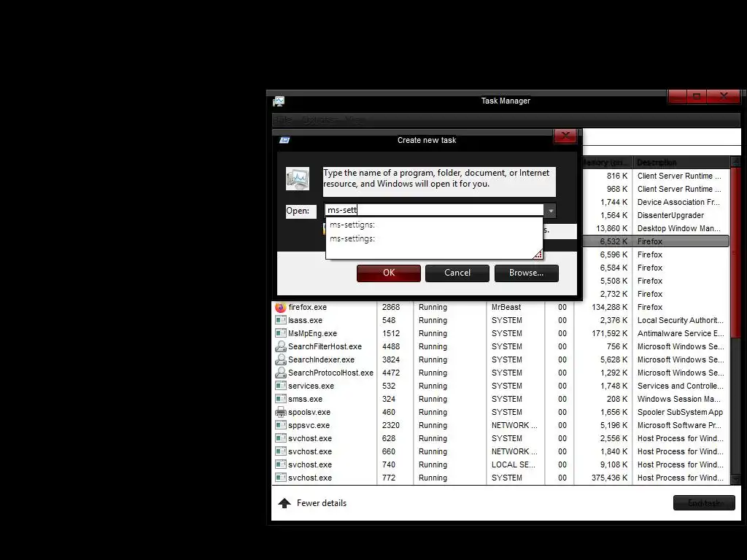This screenshot has height=560, width=747.
Task: Cancel the Create new task dialog
Action: pos(457,273)
